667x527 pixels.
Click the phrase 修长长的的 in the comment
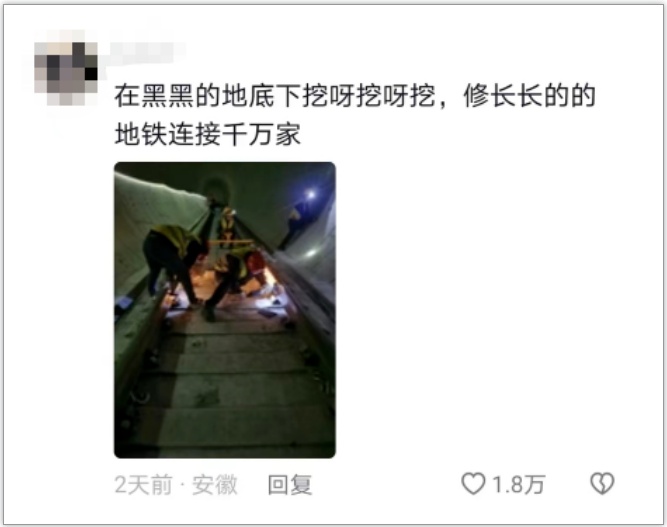tap(529, 96)
